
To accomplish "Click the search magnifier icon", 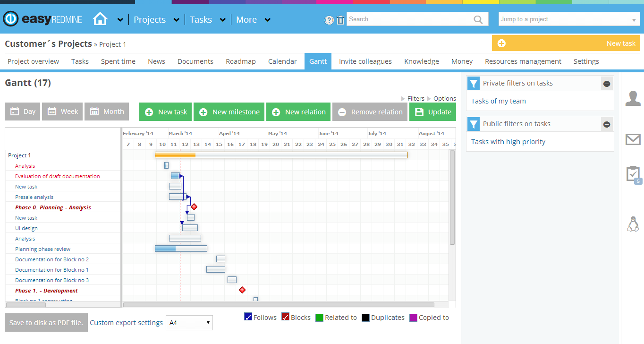I will click(x=478, y=19).
